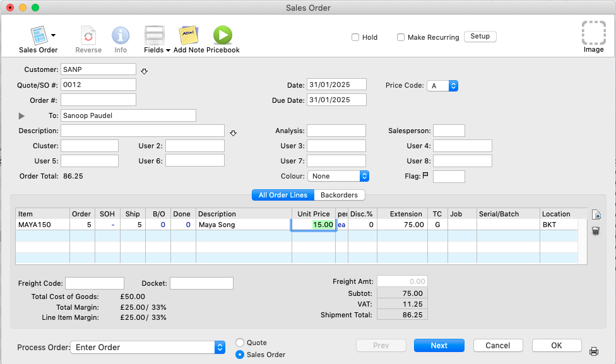This screenshot has height=364, width=616.
Task: Select the Sales Order radio button
Action: pyautogui.click(x=240, y=354)
